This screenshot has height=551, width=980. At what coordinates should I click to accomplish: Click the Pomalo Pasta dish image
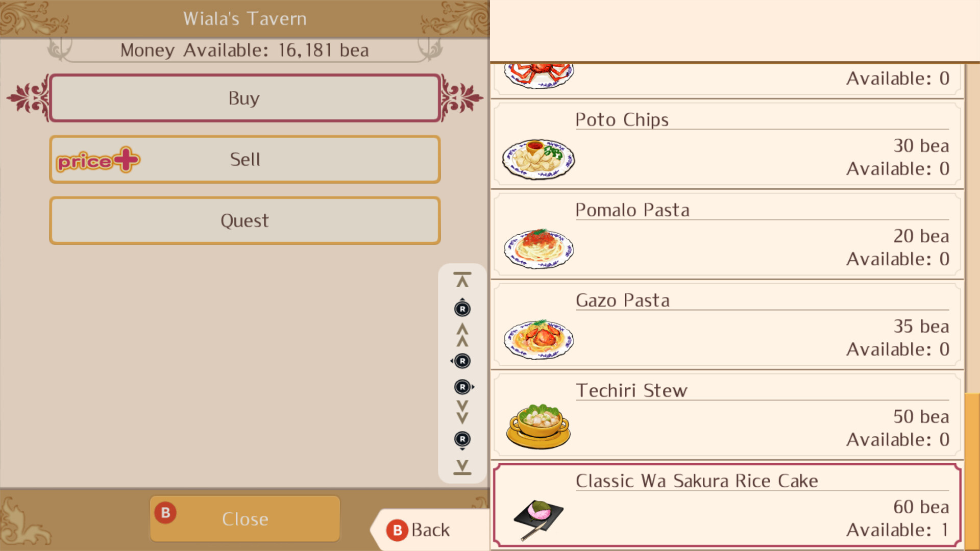point(538,249)
